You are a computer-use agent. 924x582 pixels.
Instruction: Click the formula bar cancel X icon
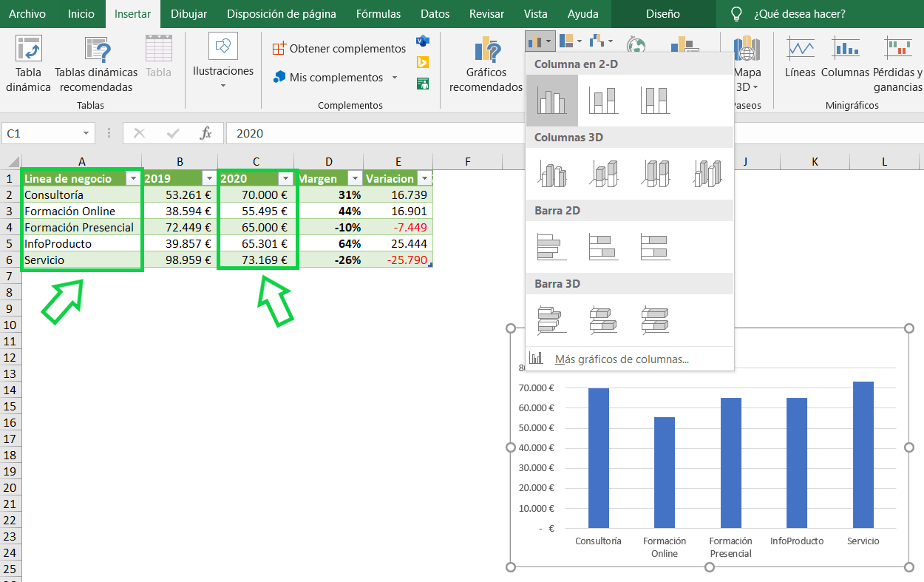[139, 133]
